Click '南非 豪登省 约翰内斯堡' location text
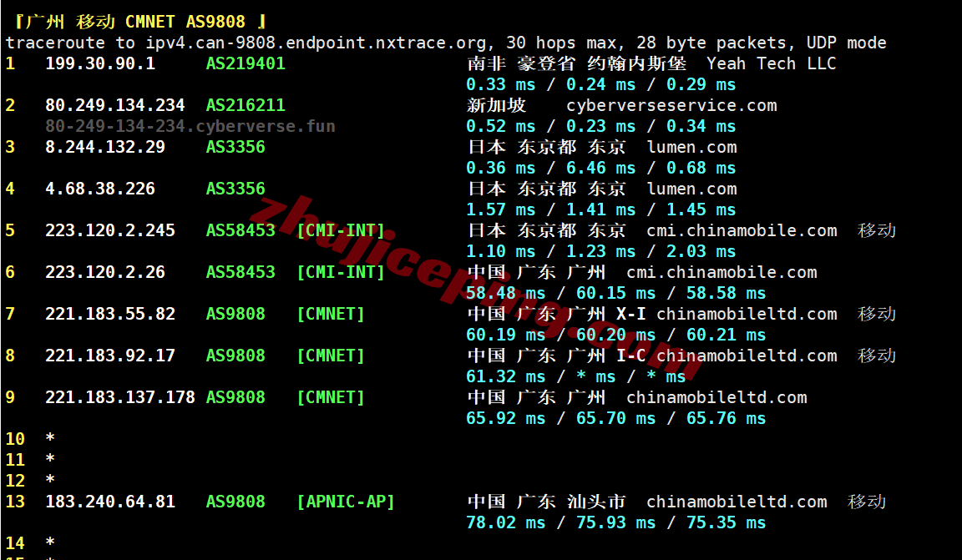962x560 pixels. (576, 63)
